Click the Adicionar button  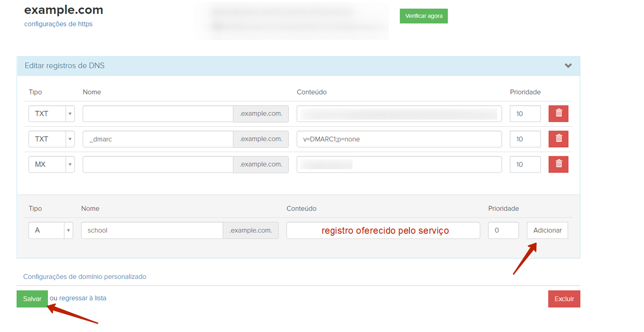[x=547, y=230]
